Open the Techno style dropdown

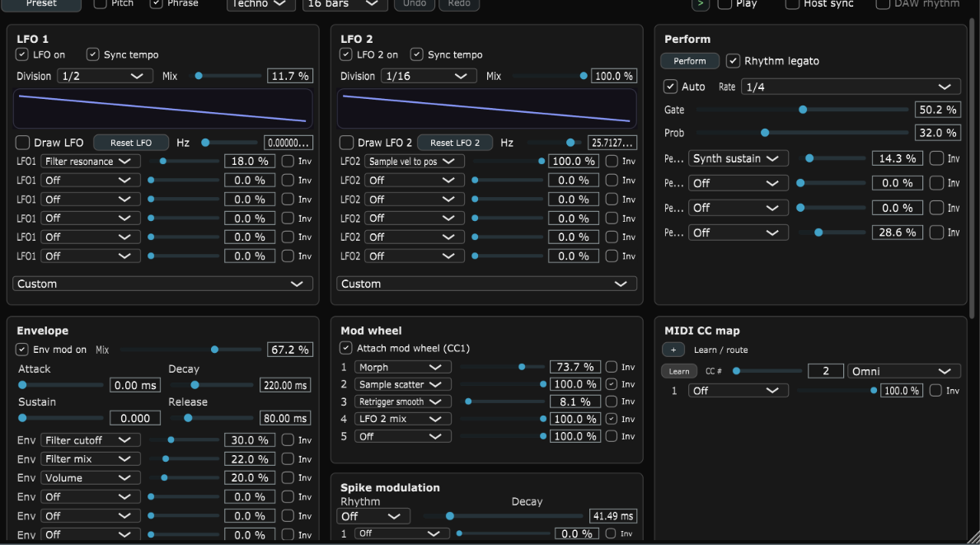pos(260,4)
